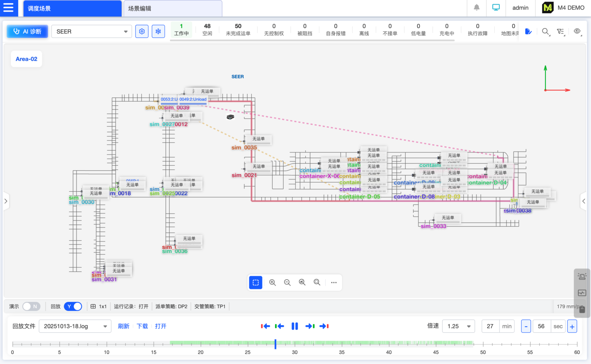Zoom in on the map

click(272, 282)
